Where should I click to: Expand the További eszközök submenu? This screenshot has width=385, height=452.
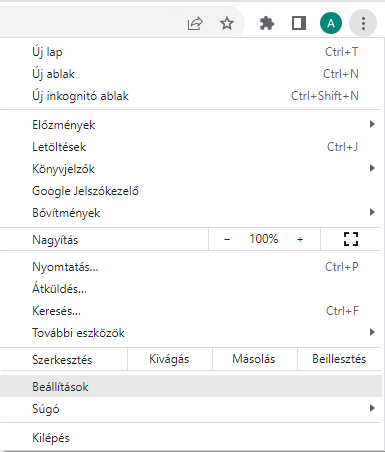191,333
